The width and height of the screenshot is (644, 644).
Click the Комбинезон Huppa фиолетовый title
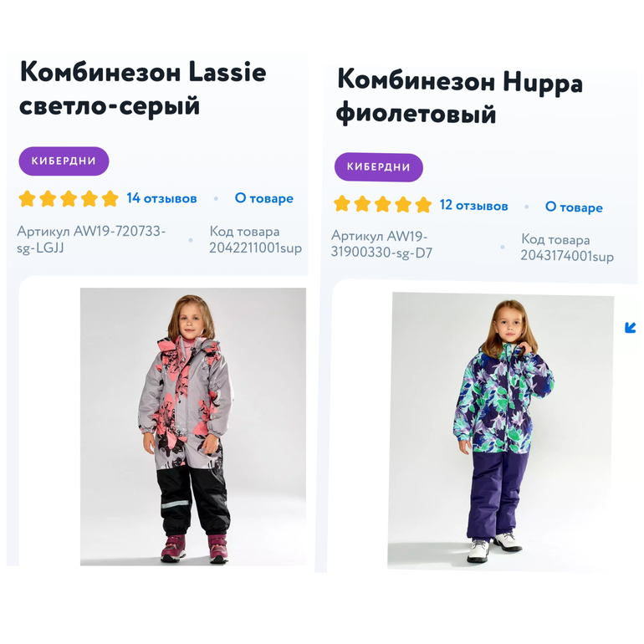pyautogui.click(x=459, y=98)
